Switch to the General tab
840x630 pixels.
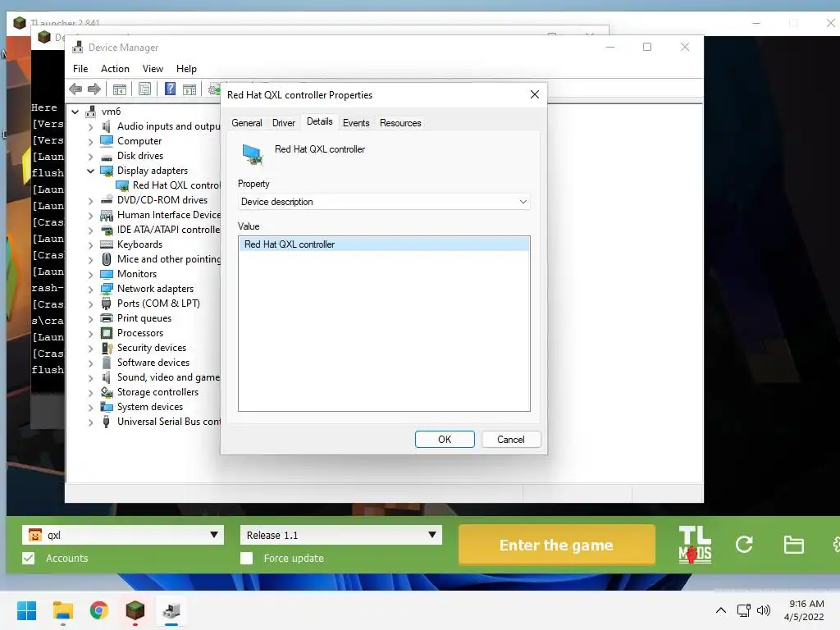[x=246, y=123]
